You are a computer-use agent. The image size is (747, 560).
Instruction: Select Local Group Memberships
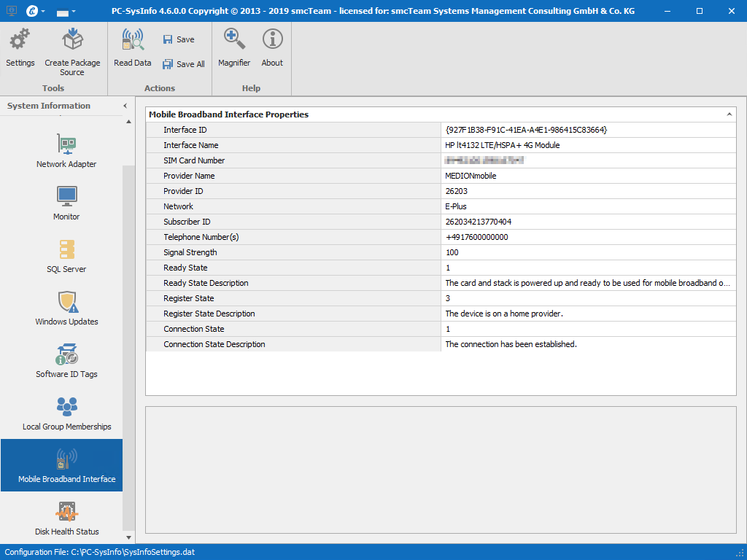[66, 413]
